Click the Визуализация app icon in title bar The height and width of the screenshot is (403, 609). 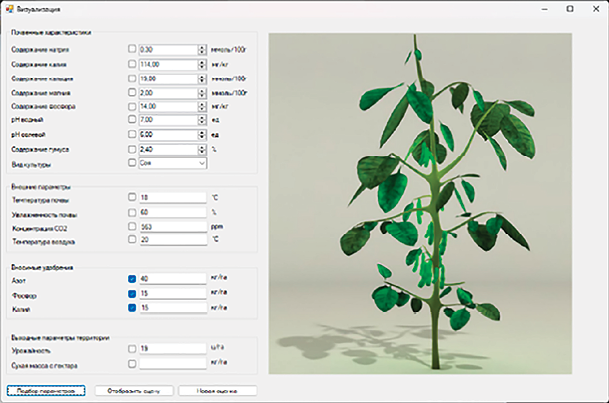[9, 8]
